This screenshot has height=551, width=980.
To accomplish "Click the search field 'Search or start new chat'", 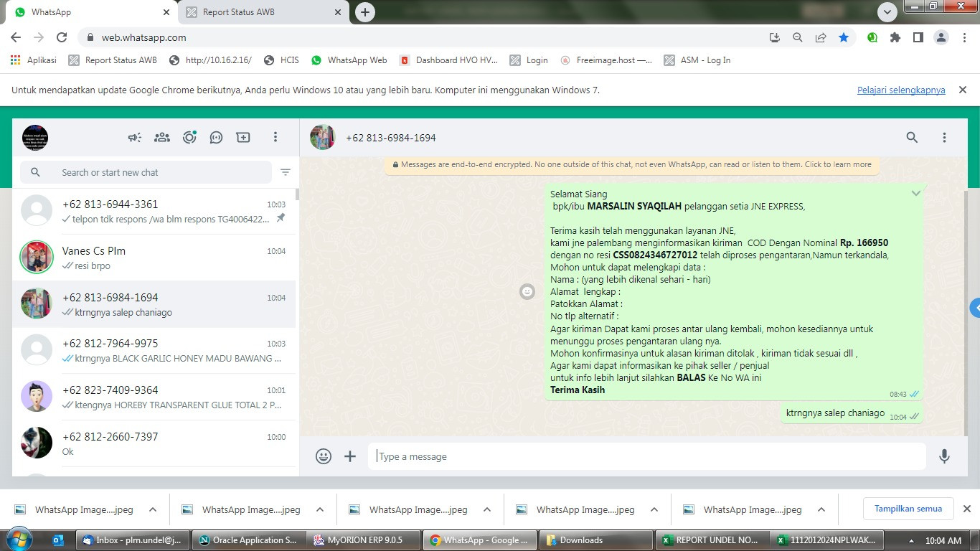I will [146, 172].
